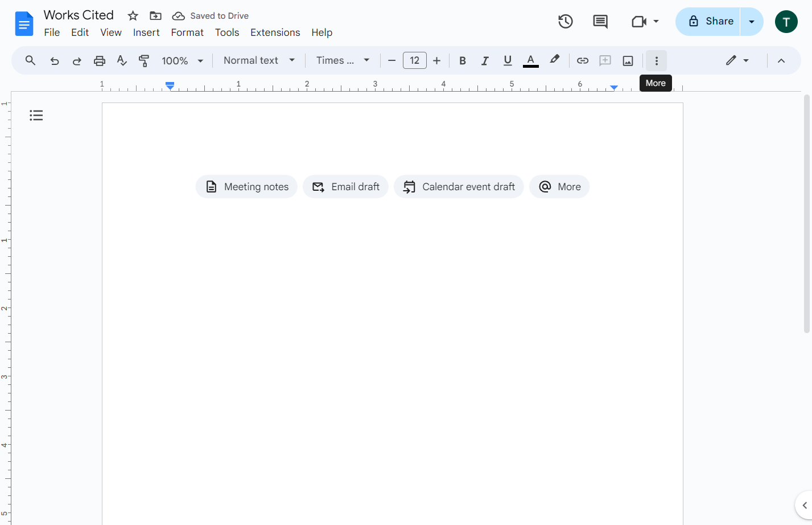Expand the Share options arrow
This screenshot has width=812, height=525.
(x=752, y=22)
